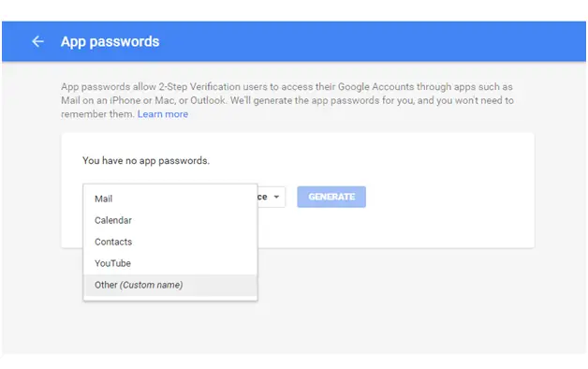
Task: Click the GENERATE button
Action: click(x=331, y=197)
